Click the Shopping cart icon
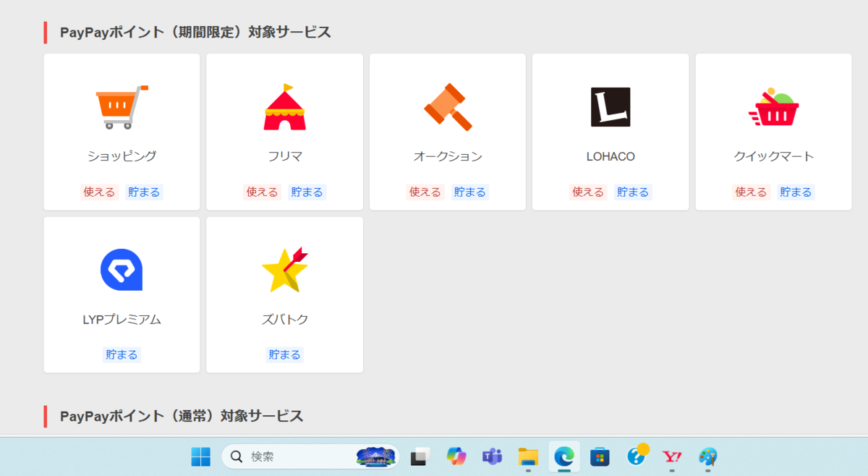 click(122, 107)
